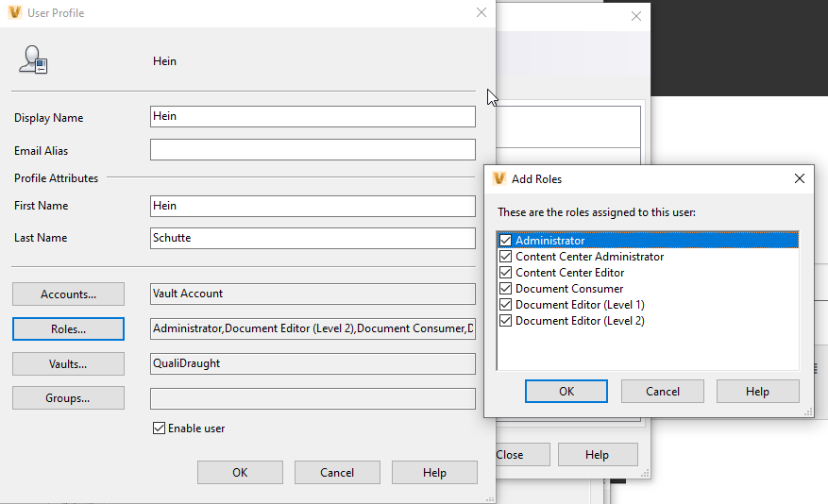Open the Accounts... dialog

tap(68, 294)
